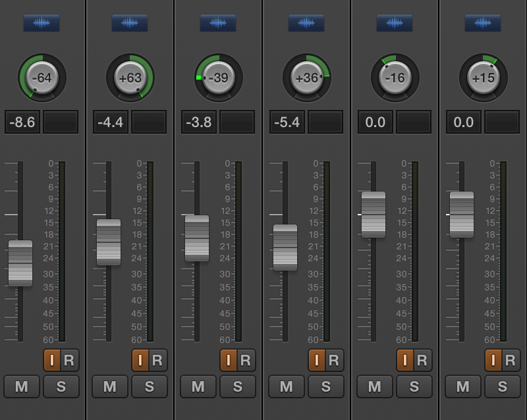Screen dimensions: 527x420
Task: Click the waveform icon above the -39 pan knob
Action: 218,23
